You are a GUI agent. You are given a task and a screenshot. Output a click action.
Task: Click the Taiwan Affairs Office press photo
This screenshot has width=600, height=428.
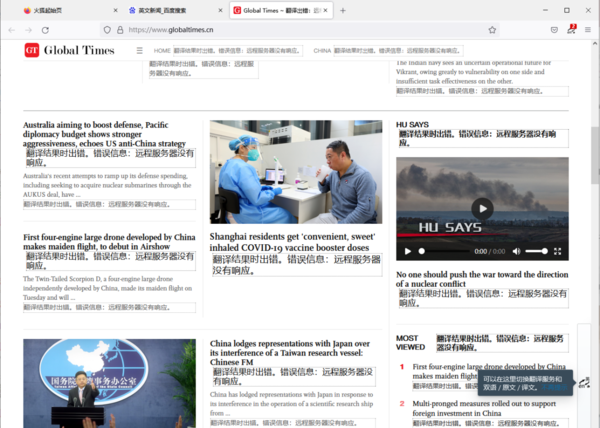tap(109, 383)
